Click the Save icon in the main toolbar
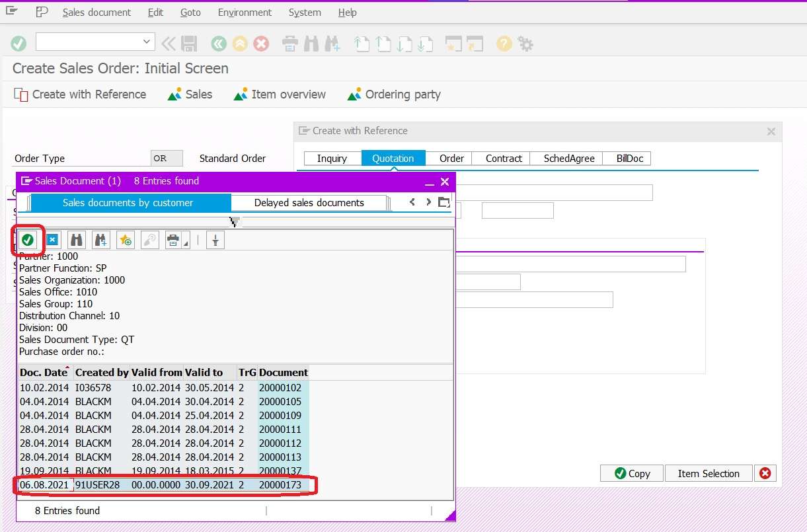The width and height of the screenshot is (807, 532). tap(190, 44)
